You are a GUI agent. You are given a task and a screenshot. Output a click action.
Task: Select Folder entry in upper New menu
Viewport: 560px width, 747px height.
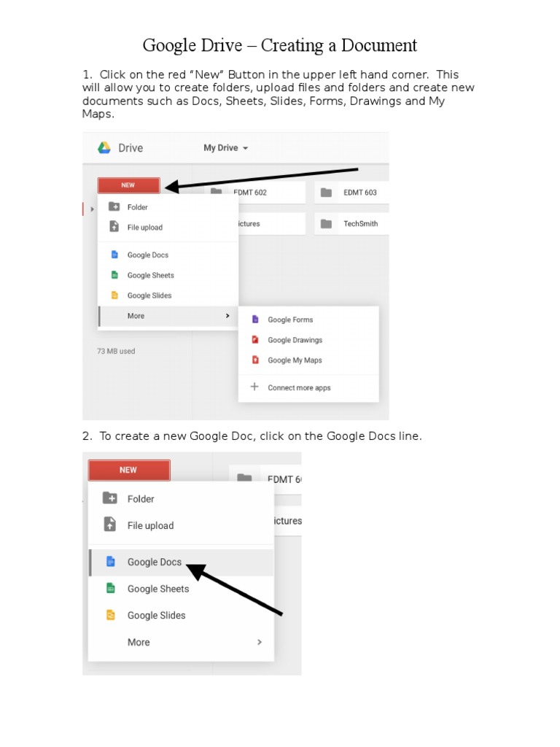(168, 207)
